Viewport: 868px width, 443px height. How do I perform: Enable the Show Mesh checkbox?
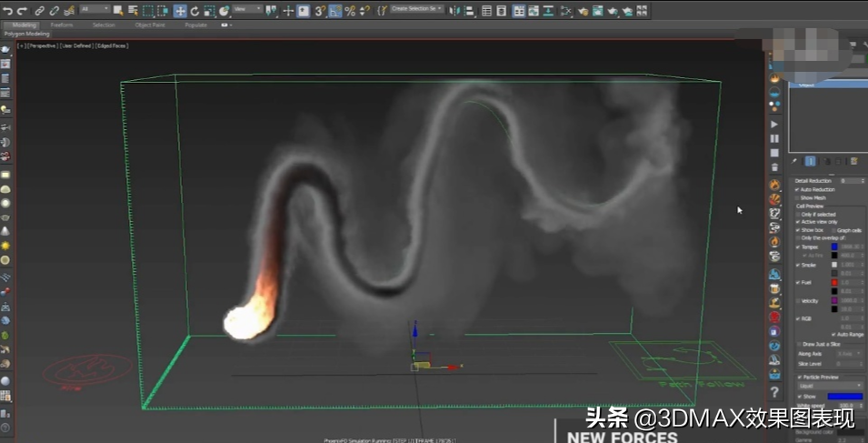click(x=797, y=197)
